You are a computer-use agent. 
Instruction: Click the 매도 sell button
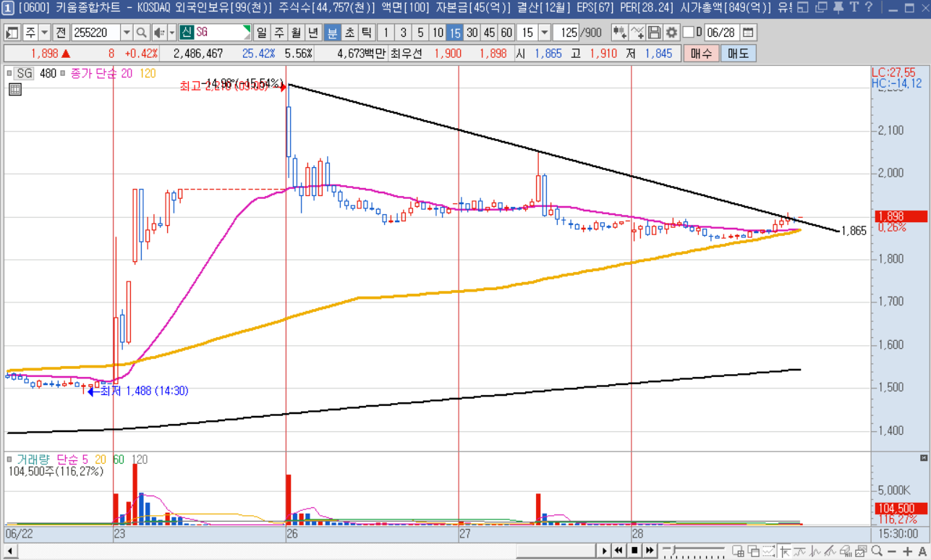[738, 54]
